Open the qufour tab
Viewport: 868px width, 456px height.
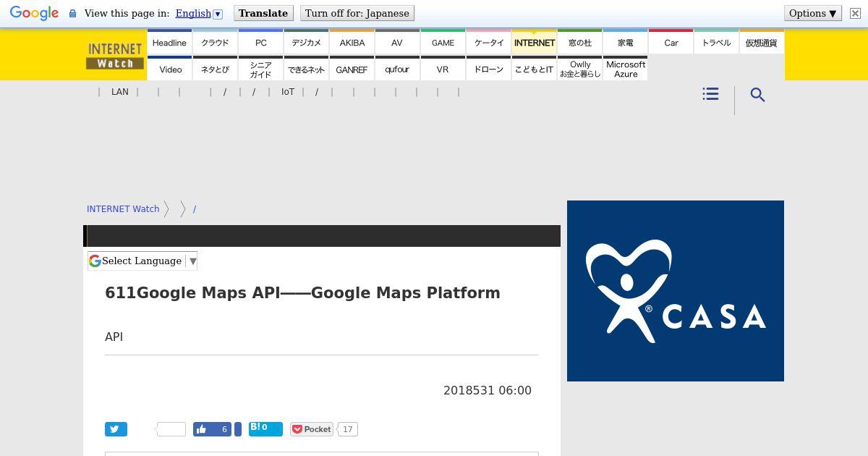(397, 69)
